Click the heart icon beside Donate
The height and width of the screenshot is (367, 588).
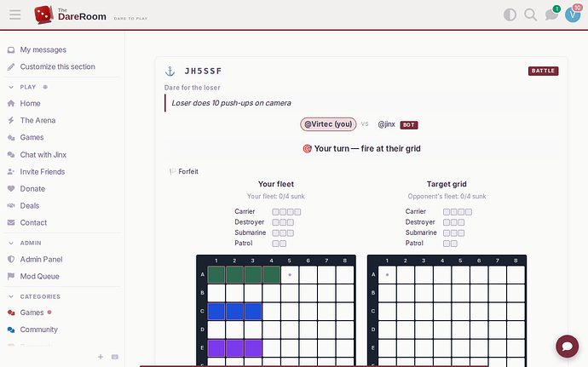11,188
